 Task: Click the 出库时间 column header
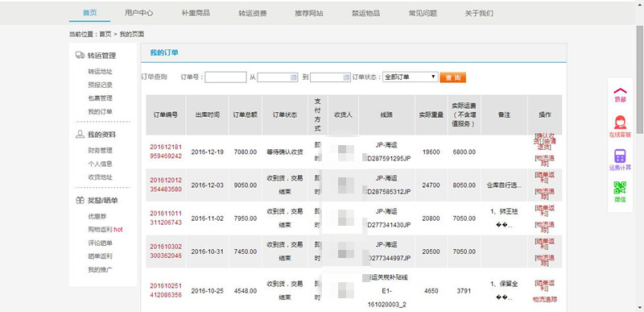[x=208, y=115]
